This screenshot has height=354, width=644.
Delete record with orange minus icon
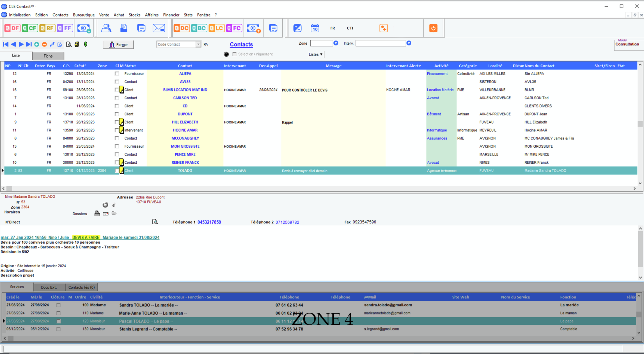pyautogui.click(x=44, y=44)
